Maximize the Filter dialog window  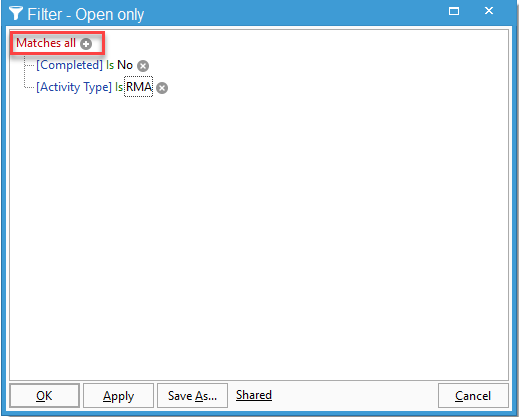pos(454,11)
